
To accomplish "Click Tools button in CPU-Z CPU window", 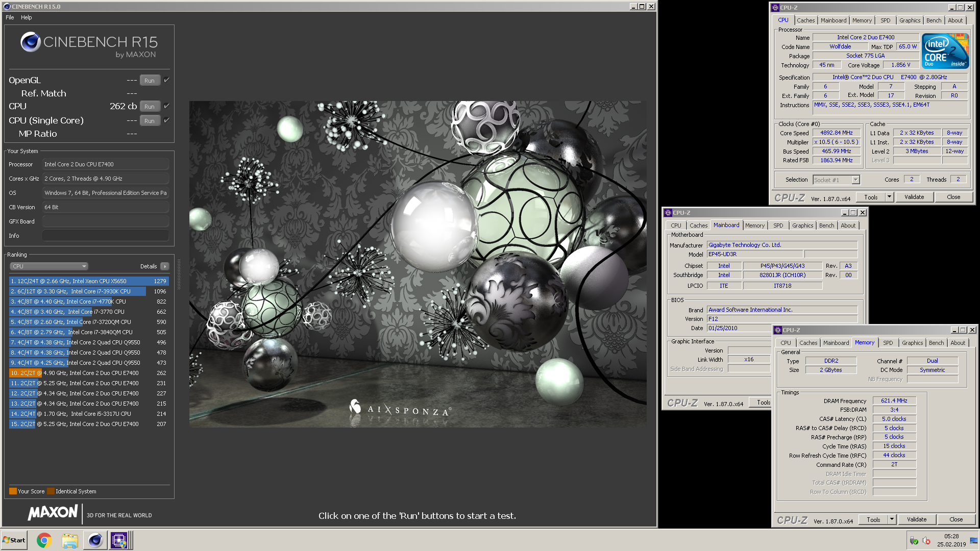I will point(871,197).
